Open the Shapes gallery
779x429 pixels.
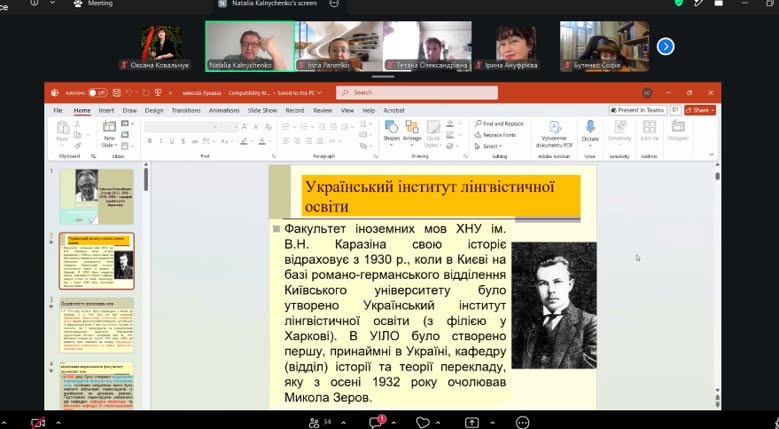point(391,132)
